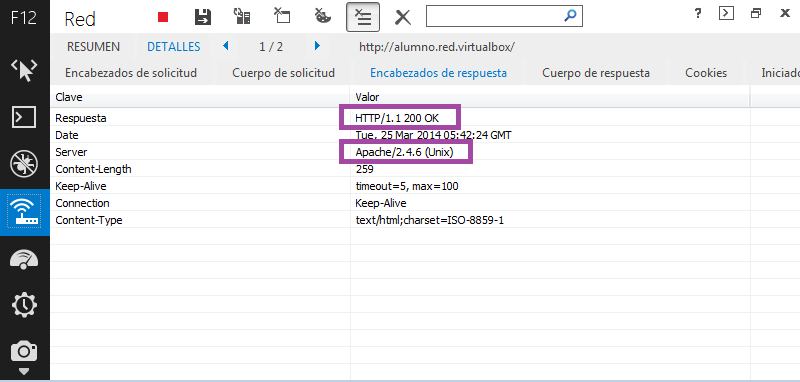
Task: Clear session with the X icon
Action: [x=403, y=18]
